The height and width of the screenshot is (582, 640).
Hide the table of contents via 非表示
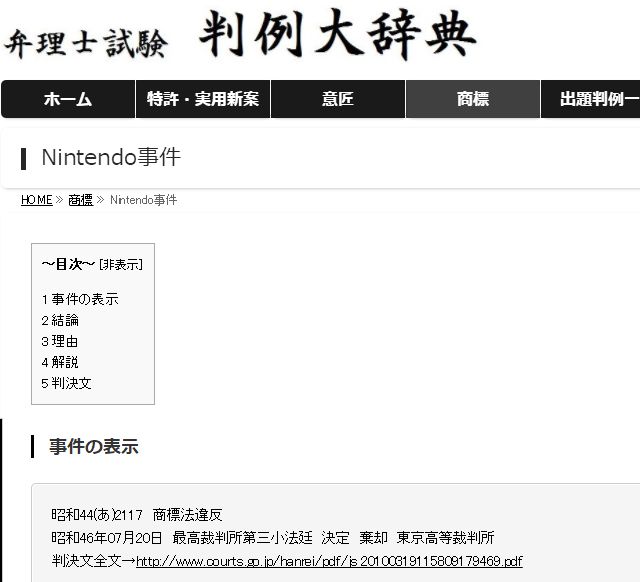pos(121,265)
